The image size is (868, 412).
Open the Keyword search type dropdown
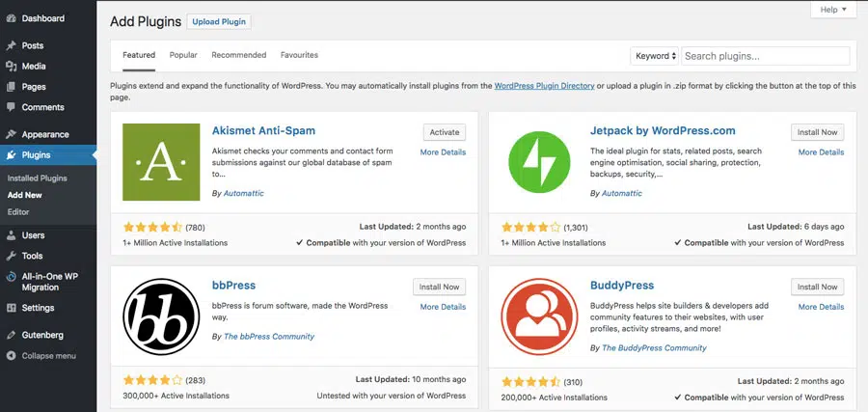[654, 56]
